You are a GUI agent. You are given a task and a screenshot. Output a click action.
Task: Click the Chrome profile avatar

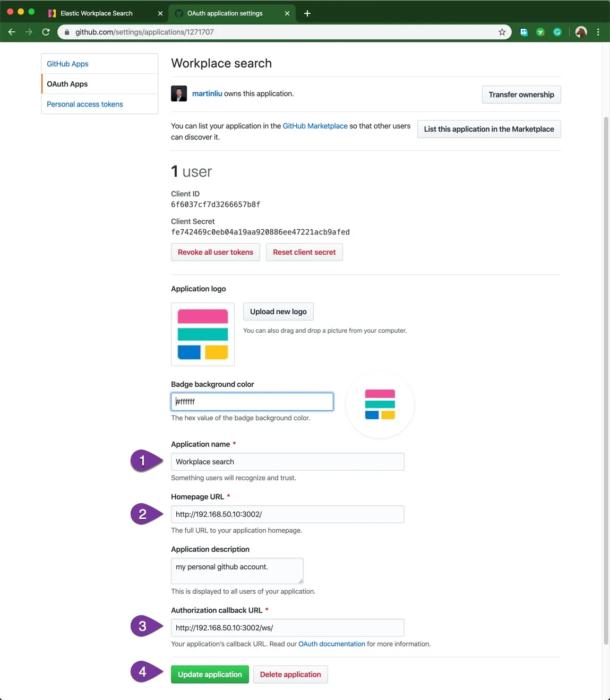pos(581,32)
